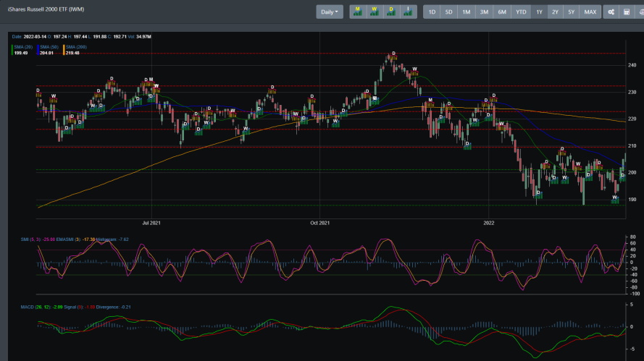Toggle monthly signals icon labeled M

point(358,12)
